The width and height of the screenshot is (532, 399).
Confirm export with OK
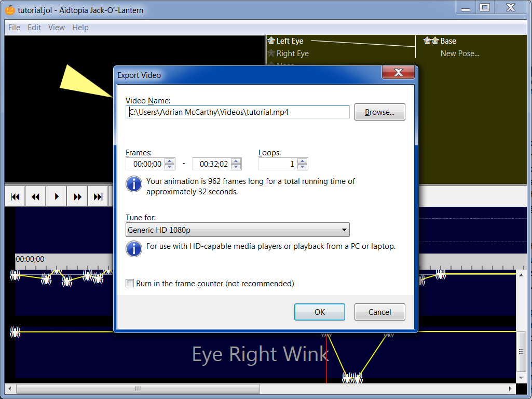[320, 312]
